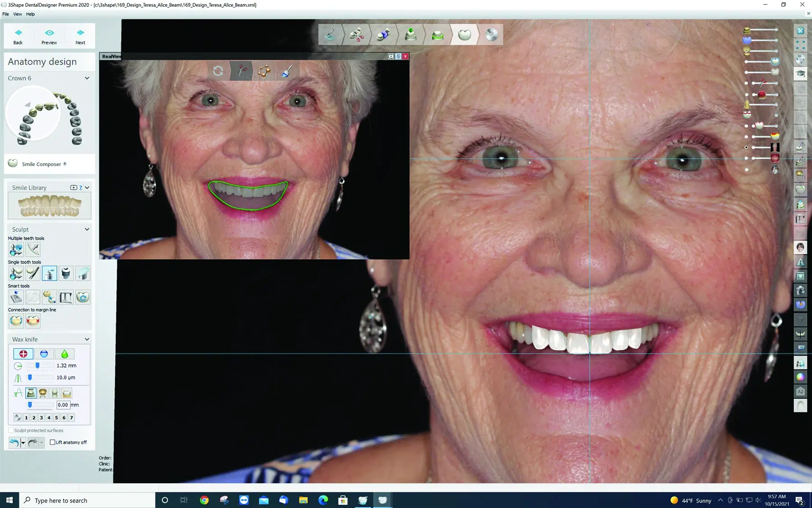Open Google Chrome from the taskbar
Image resolution: width=812 pixels, height=508 pixels.
[204, 500]
